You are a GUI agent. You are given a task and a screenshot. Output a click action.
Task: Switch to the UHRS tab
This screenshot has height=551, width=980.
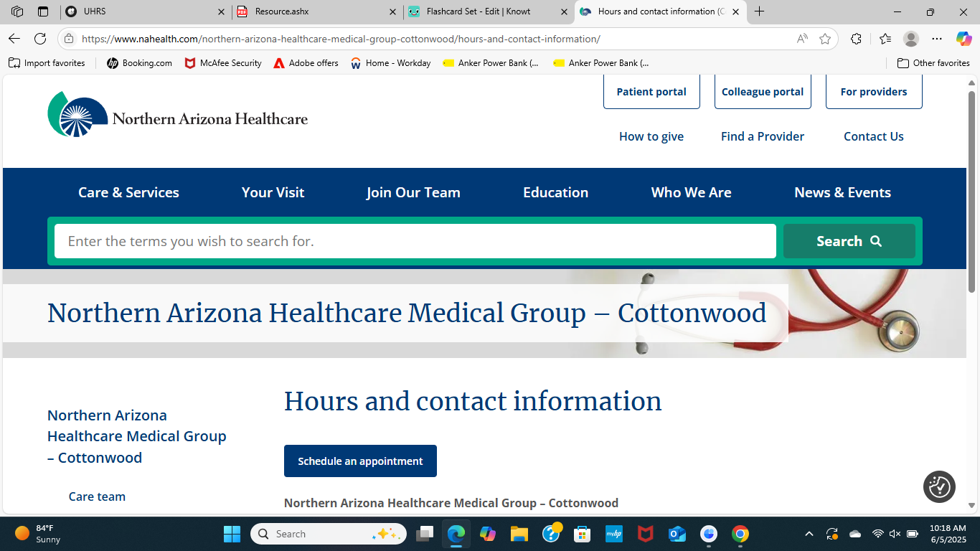143,11
